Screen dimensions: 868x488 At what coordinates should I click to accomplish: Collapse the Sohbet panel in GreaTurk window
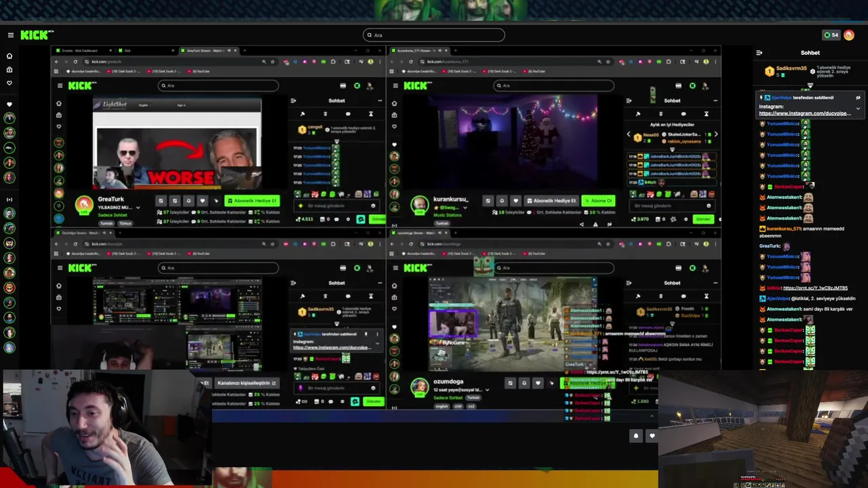pos(293,101)
